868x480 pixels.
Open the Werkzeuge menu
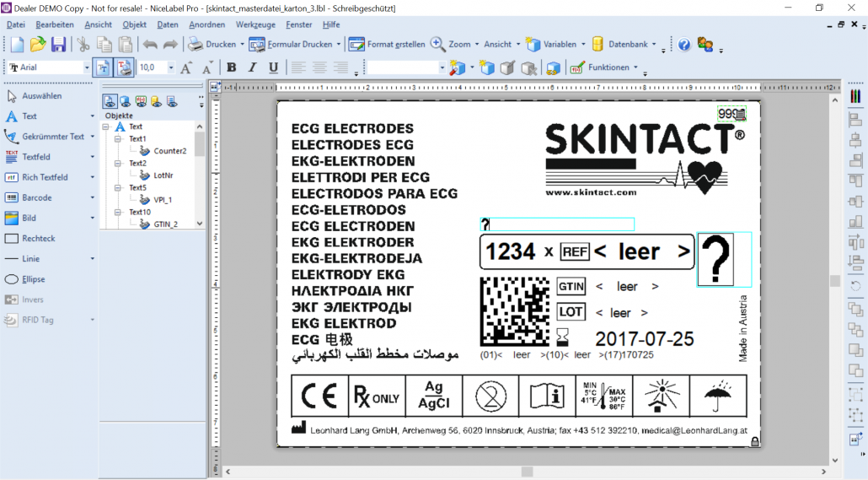click(255, 24)
